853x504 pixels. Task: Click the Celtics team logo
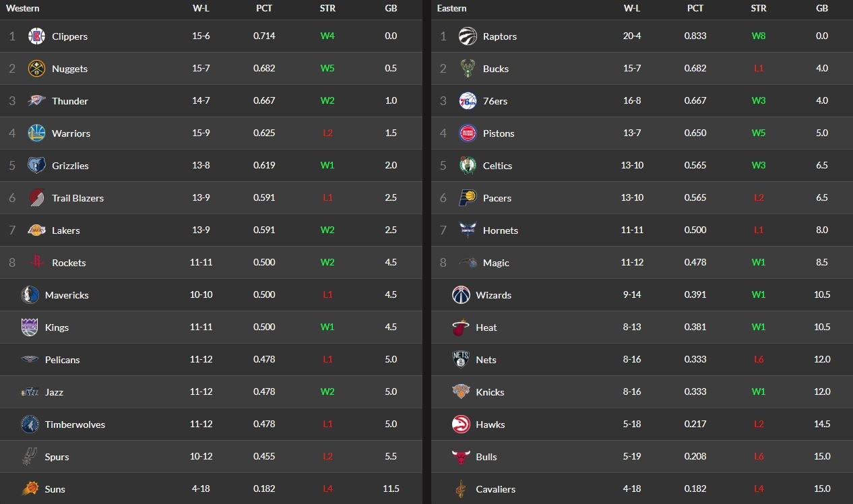[468, 166]
